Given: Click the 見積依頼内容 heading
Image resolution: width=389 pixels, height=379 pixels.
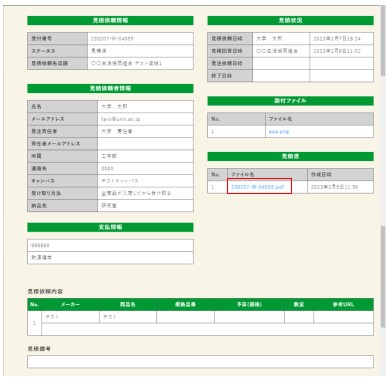Looking at the screenshot, I should (45, 291).
